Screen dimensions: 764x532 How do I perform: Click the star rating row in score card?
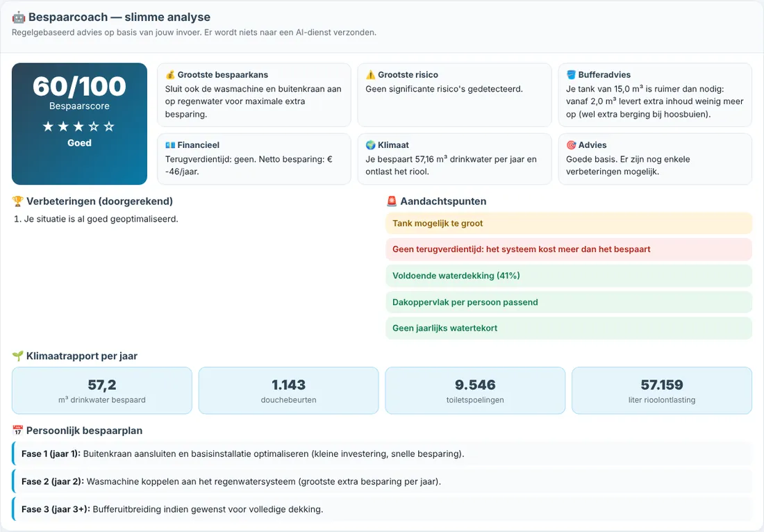(79, 126)
